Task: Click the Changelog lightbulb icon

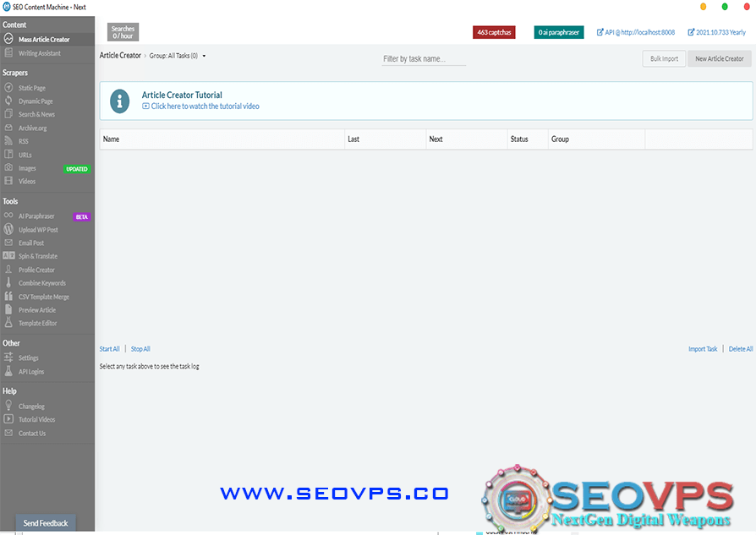Action: pos(8,406)
